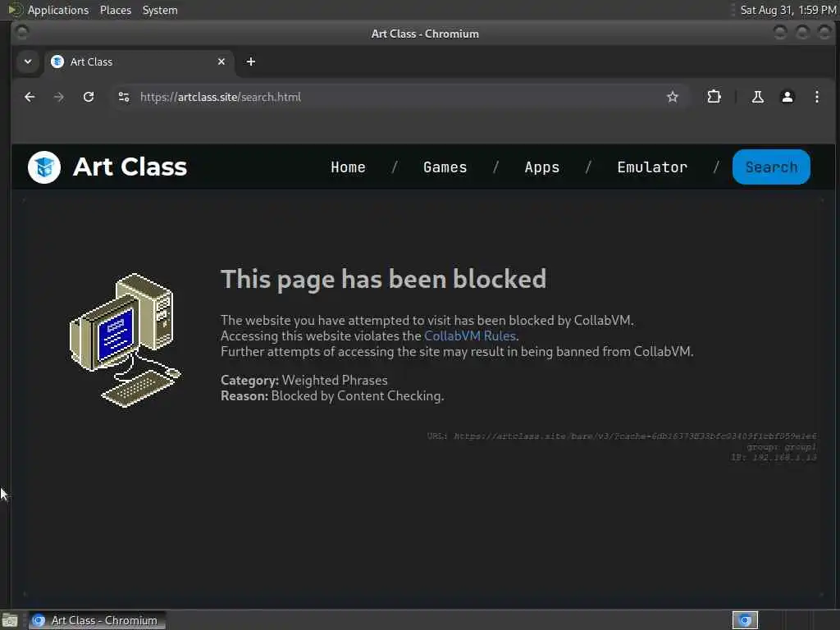
Task: Click 'Reason: Blocked by Content Checking' text
Action: click(332, 396)
